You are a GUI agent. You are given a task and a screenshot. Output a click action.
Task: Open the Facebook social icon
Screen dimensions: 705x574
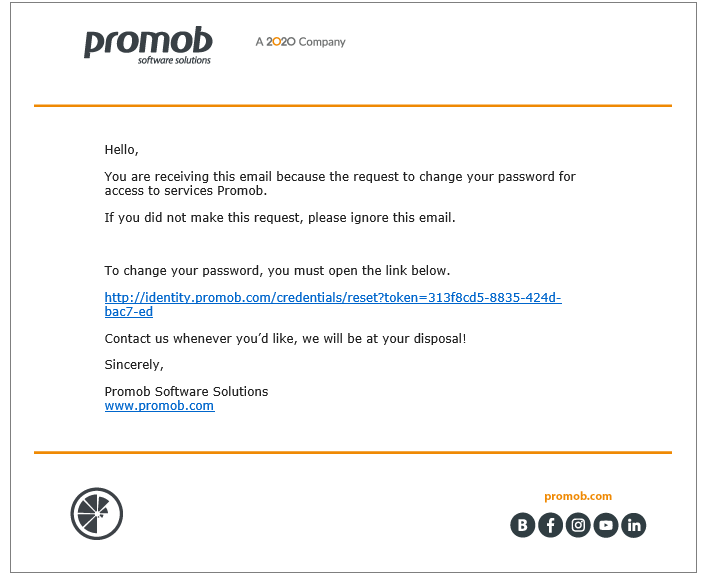(550, 525)
